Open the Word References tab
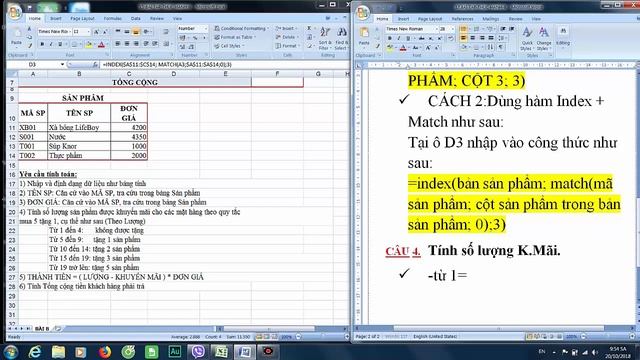The height and width of the screenshot is (360, 640). point(462,19)
